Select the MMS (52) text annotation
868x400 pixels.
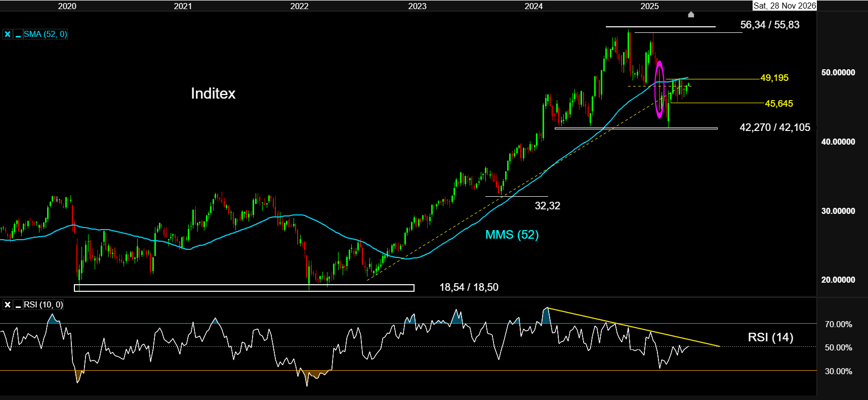click(x=512, y=235)
